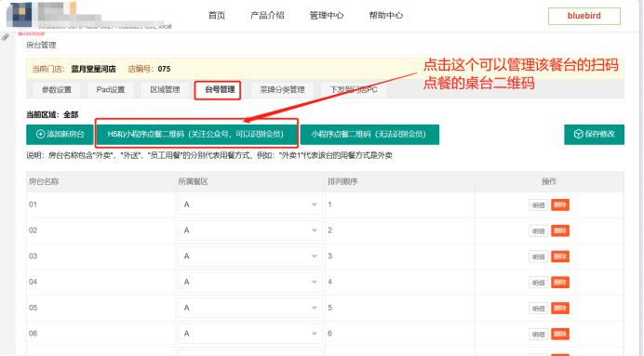Screen dimensions: 644x356
Task: Click store number 075
Action: tap(164, 69)
